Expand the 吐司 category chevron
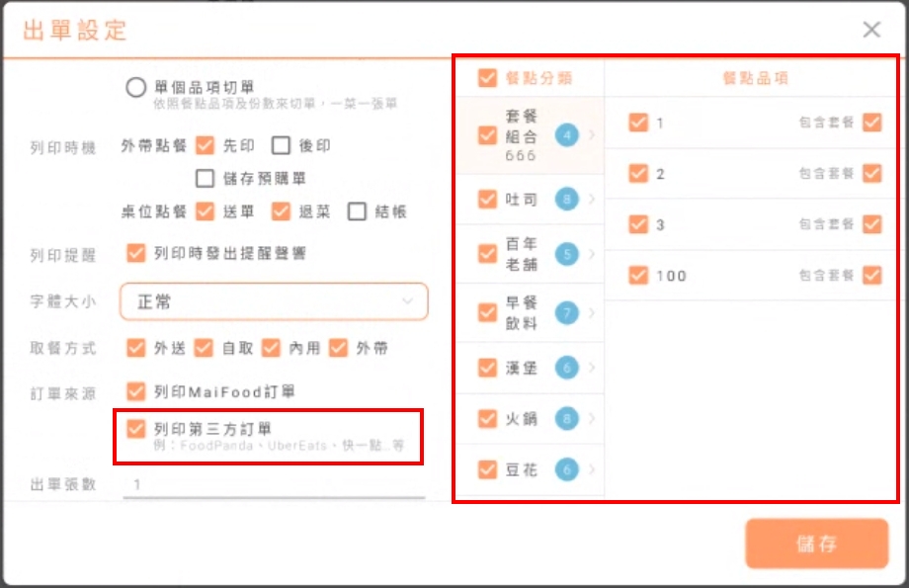The height and width of the screenshot is (588, 909). pyautogui.click(x=592, y=200)
